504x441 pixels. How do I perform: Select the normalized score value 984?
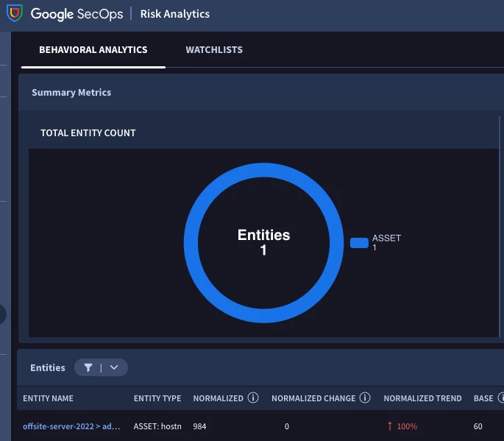199,426
